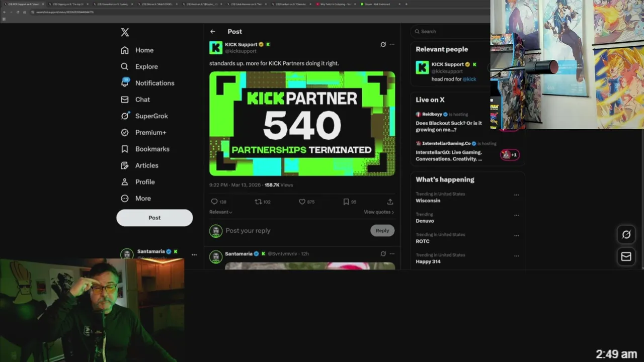Image resolution: width=644 pixels, height=362 pixels.
Task: Click the +1 listeners badge
Action: pyautogui.click(x=510, y=155)
